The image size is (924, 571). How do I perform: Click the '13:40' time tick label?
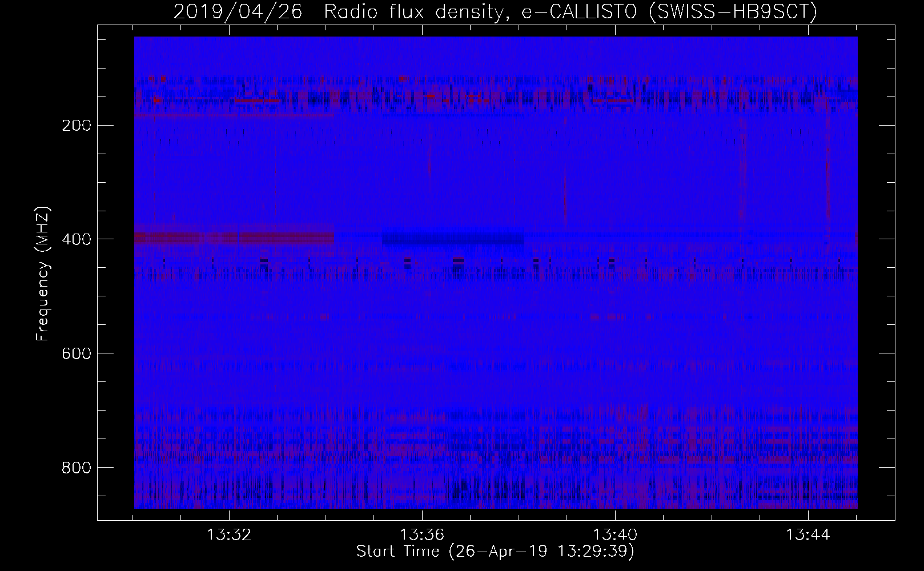point(615,535)
